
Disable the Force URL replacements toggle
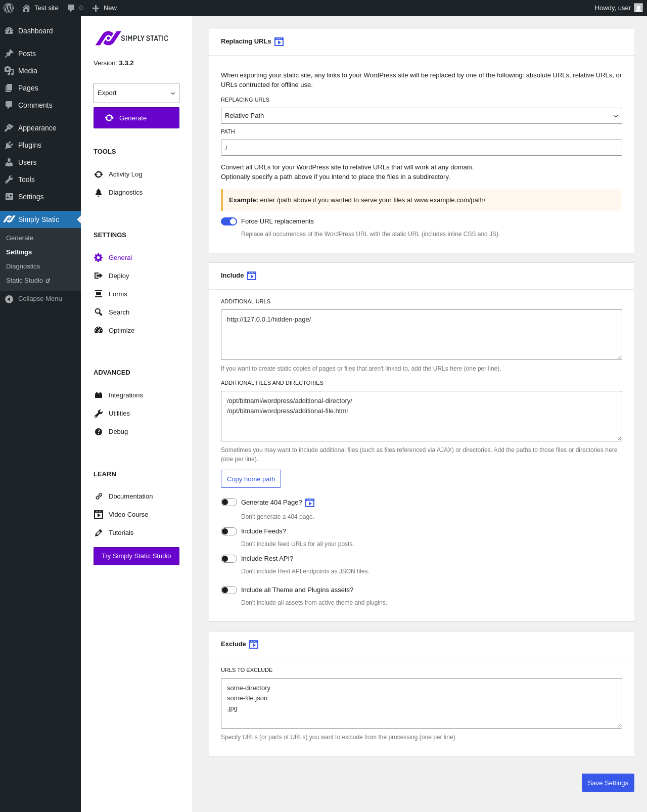coord(229,221)
